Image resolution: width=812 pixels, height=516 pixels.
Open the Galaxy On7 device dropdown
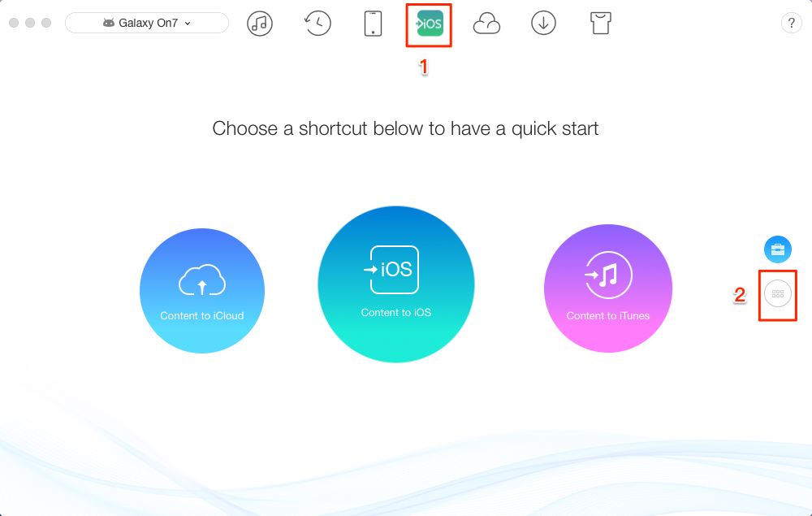coord(146,23)
